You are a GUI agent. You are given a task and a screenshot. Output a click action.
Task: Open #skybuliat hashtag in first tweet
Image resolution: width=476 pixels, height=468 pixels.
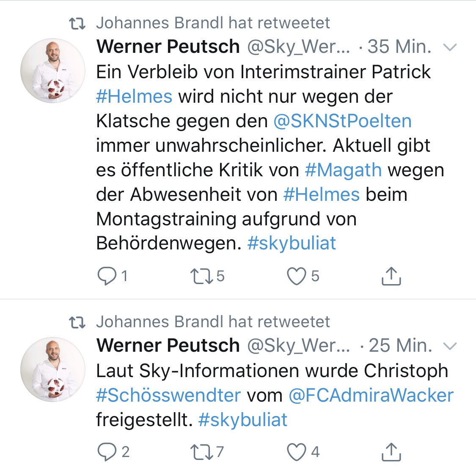[292, 243]
